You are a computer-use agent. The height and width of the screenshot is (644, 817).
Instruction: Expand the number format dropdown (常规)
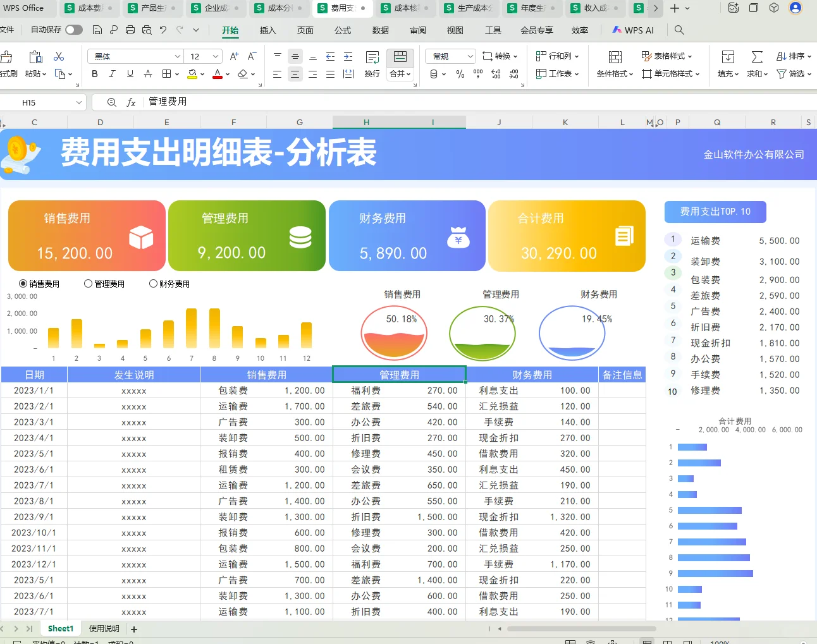click(x=469, y=56)
